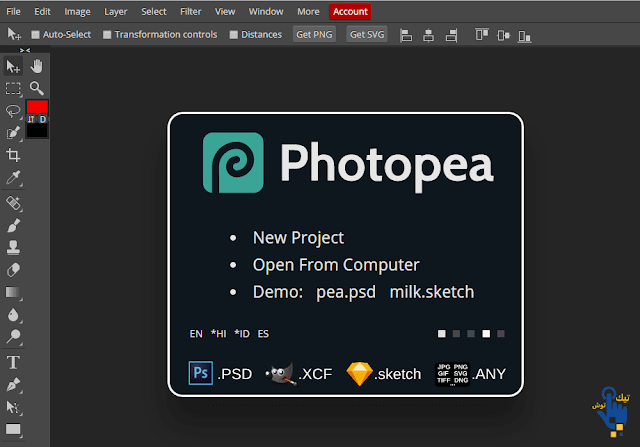Click the align vertical centers icon
The height and width of the screenshot is (447, 640).
pos(503,36)
